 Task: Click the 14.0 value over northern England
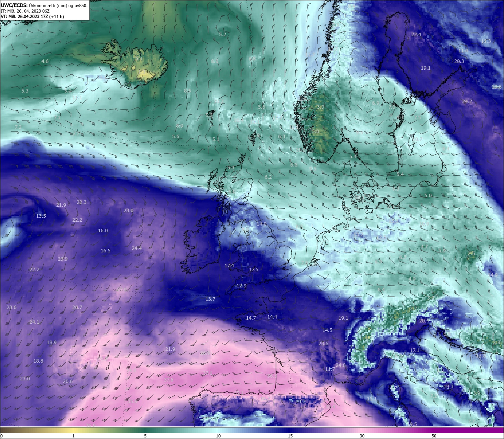pos(261,224)
